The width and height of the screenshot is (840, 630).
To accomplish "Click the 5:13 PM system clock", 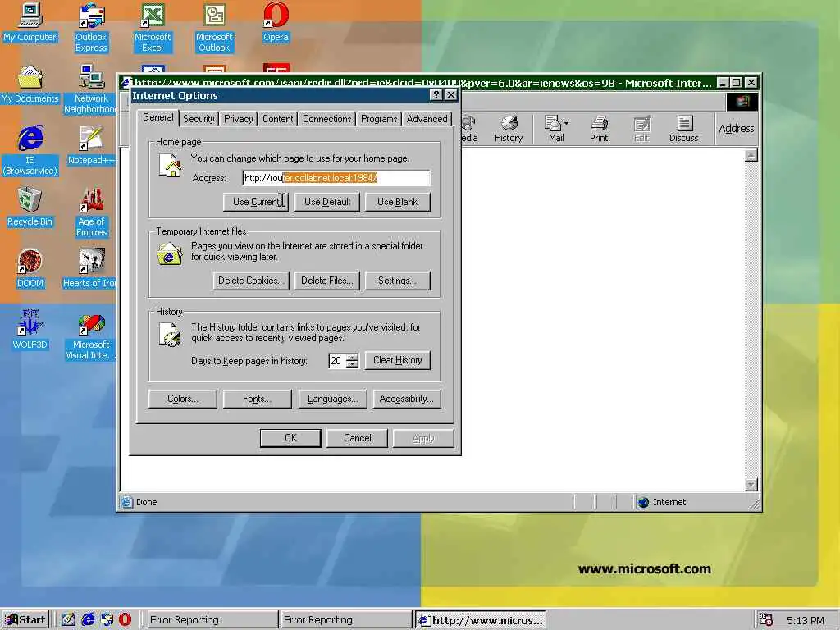I will coord(806,620).
